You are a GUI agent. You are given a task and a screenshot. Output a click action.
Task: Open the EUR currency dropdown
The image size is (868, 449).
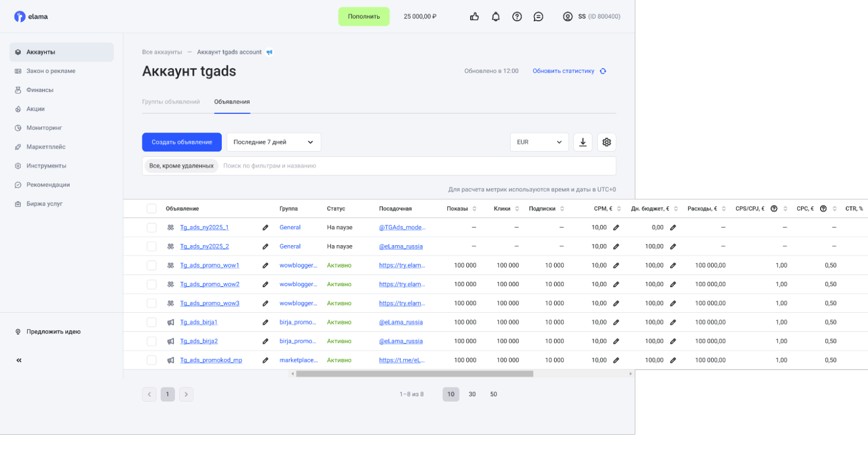point(539,142)
